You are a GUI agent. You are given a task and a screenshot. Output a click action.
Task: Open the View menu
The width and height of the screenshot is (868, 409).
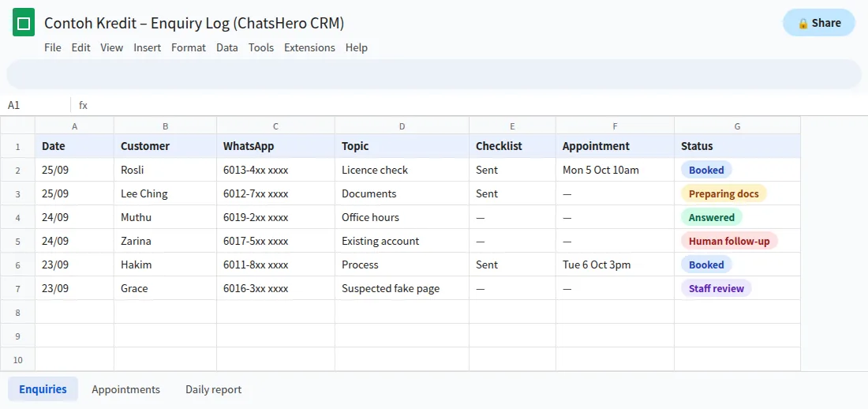coord(112,47)
